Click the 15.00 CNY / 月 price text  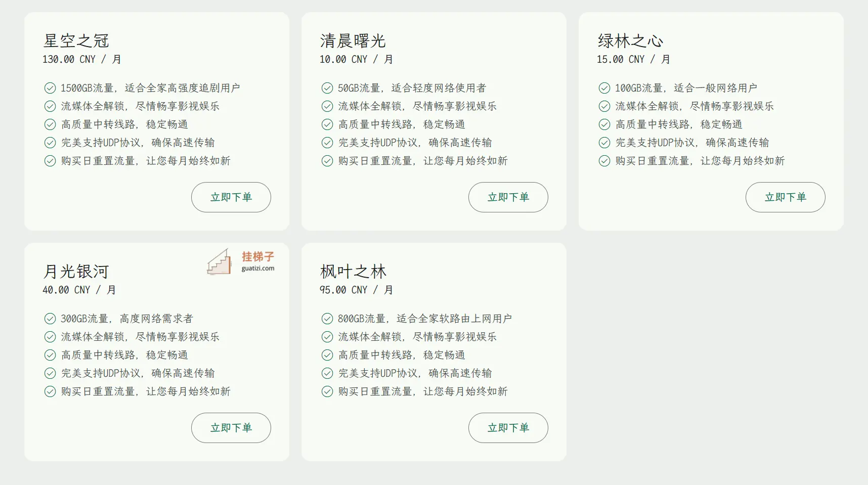(x=634, y=59)
